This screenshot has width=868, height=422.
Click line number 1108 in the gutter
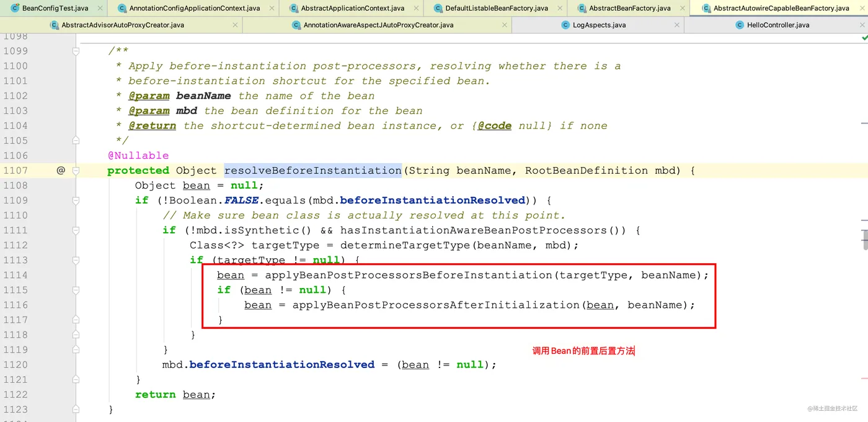click(15, 185)
